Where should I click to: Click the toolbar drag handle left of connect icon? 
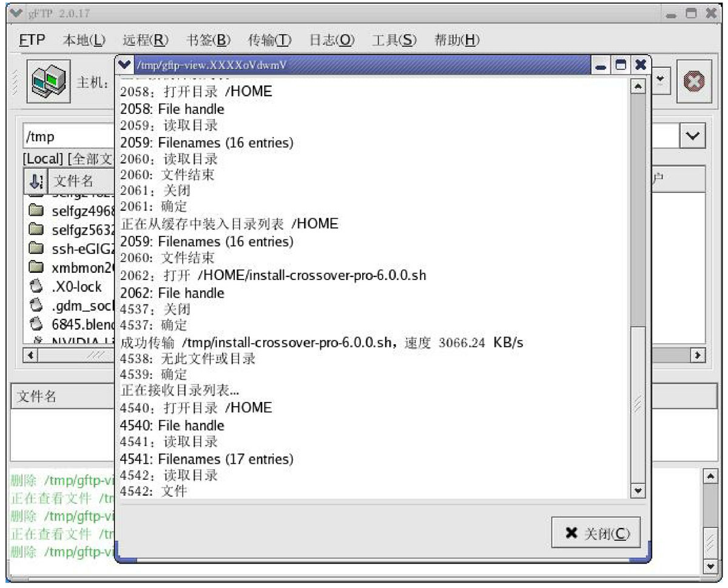pyautogui.click(x=16, y=81)
